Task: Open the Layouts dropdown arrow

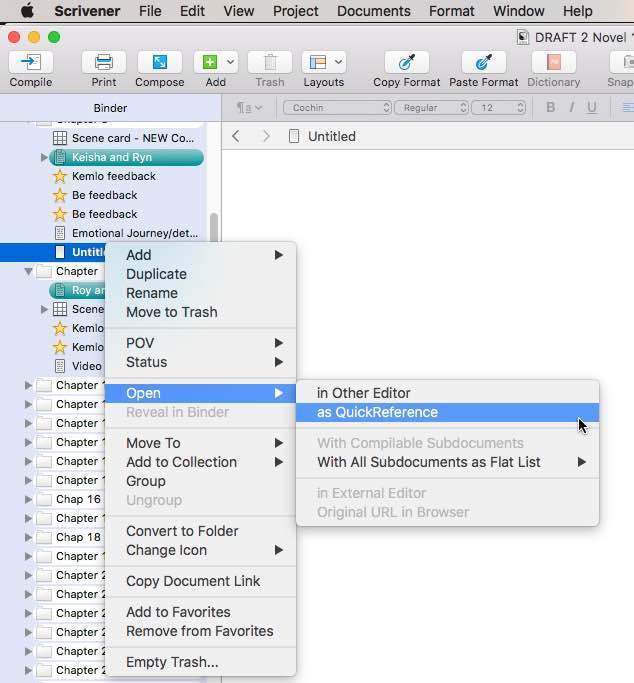Action: point(338,62)
